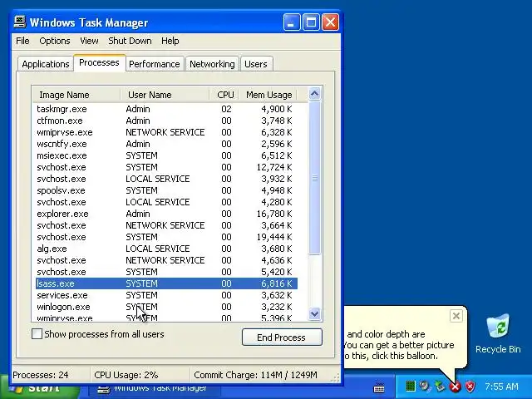Open the Options menu
The image size is (532, 399).
[55, 41]
